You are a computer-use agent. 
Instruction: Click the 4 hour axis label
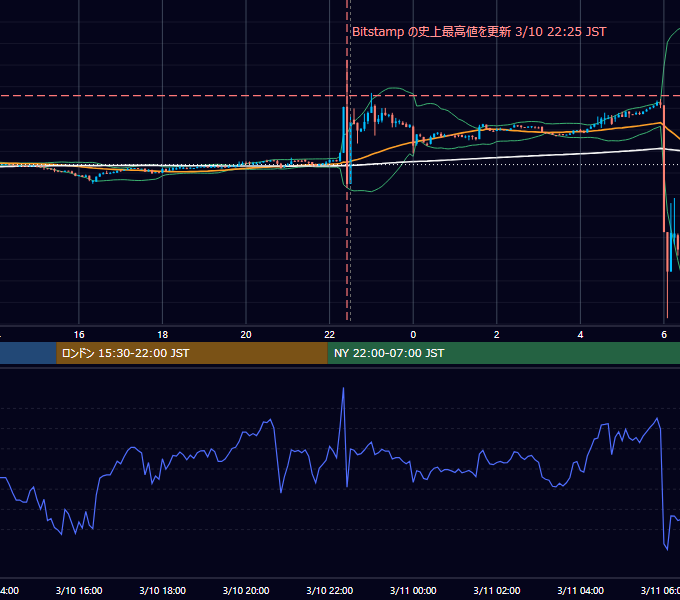(580, 335)
